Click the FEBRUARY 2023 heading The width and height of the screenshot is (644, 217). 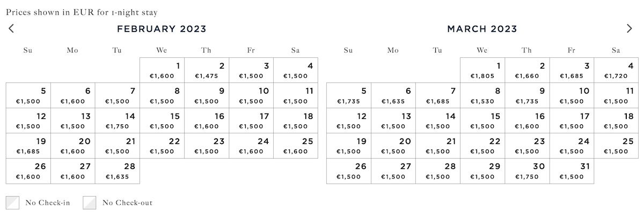tap(162, 29)
